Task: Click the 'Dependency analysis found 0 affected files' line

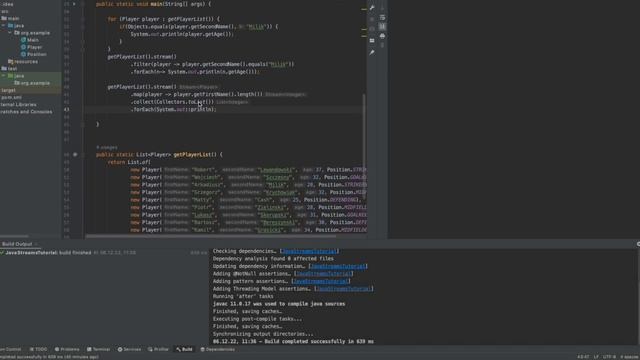Action: tap(273, 259)
